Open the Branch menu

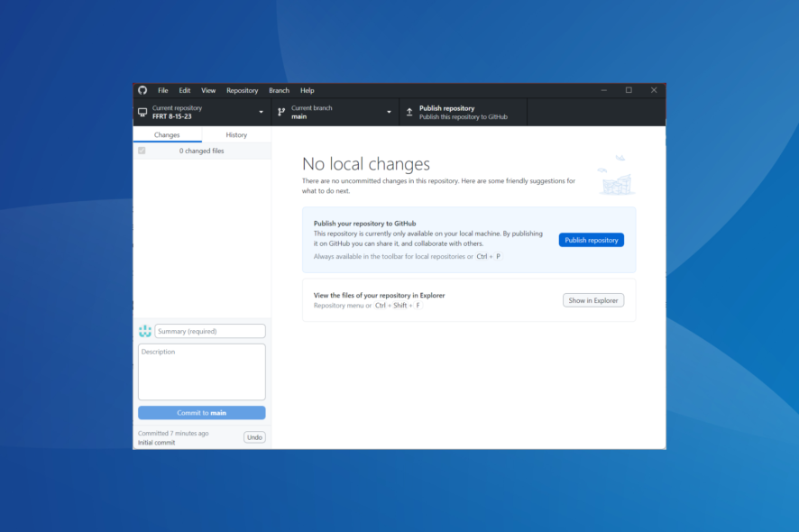pos(280,90)
